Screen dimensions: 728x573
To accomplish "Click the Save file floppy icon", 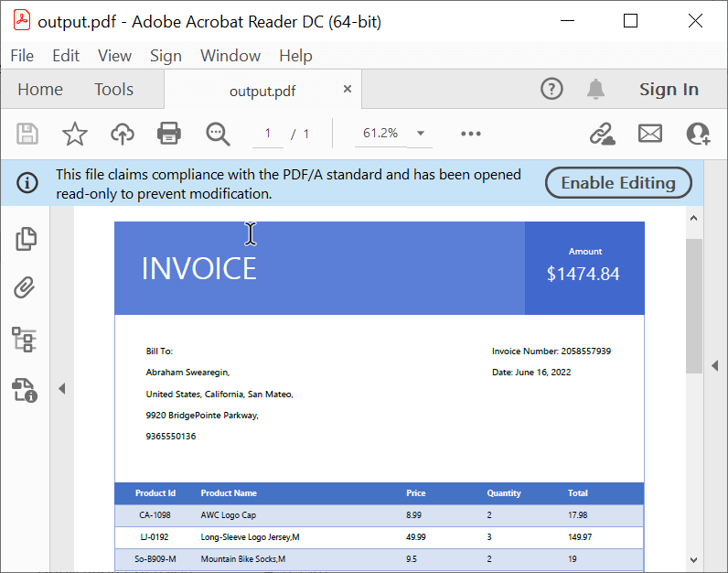I will pos(27,134).
